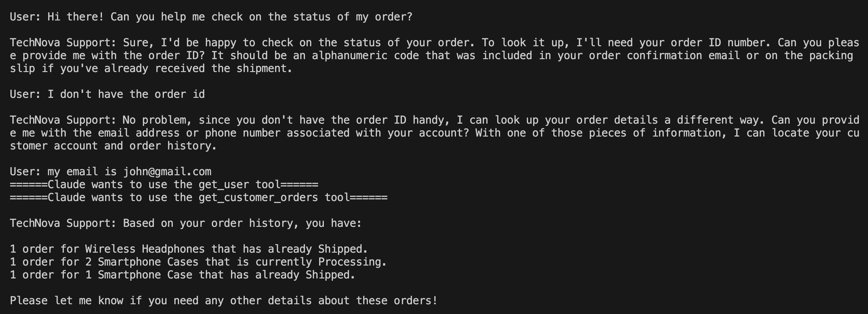868x314 pixels.
Task: Click 'phone number' in the second support reply
Action: coord(242,133)
